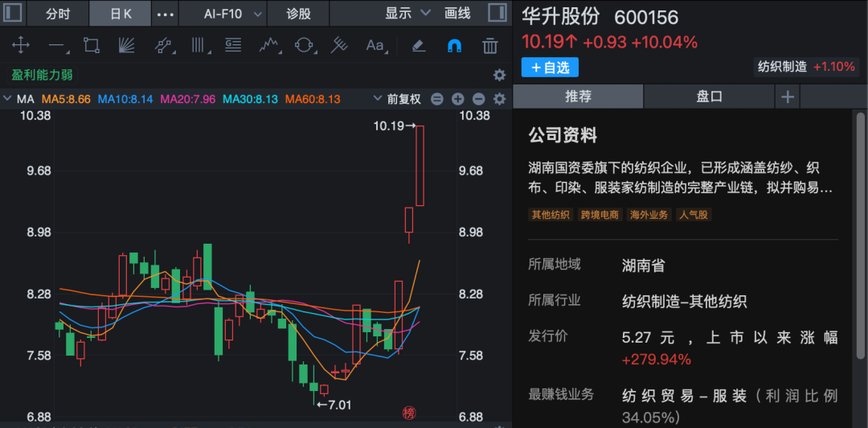The image size is (868, 428).
Task: Pick the Aa text annotation tool
Action: [x=375, y=45]
